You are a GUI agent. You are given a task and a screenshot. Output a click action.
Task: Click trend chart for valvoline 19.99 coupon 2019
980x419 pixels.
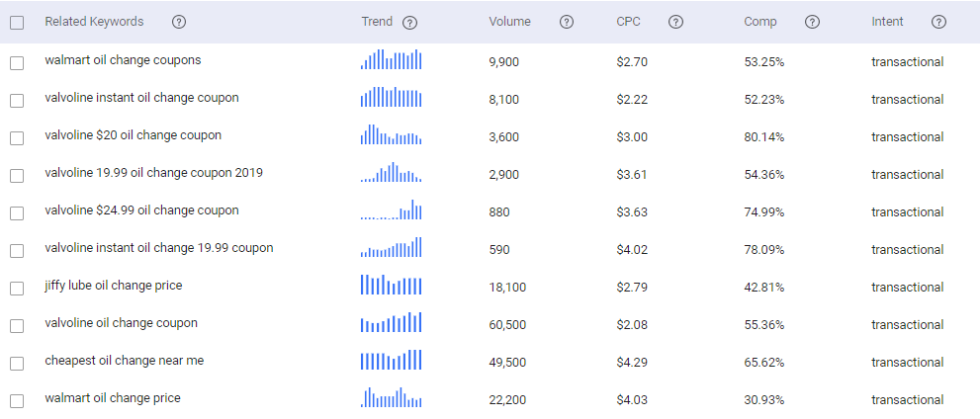pos(392,172)
